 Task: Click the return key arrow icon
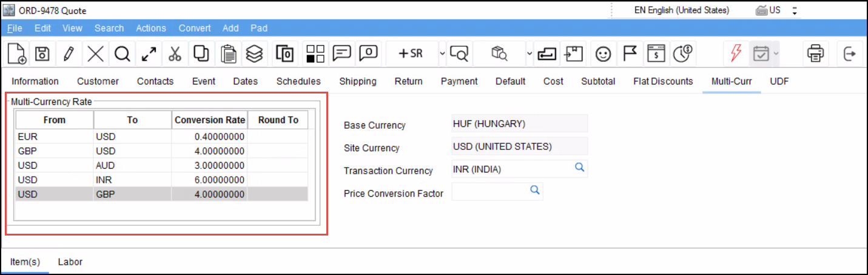tap(547, 54)
